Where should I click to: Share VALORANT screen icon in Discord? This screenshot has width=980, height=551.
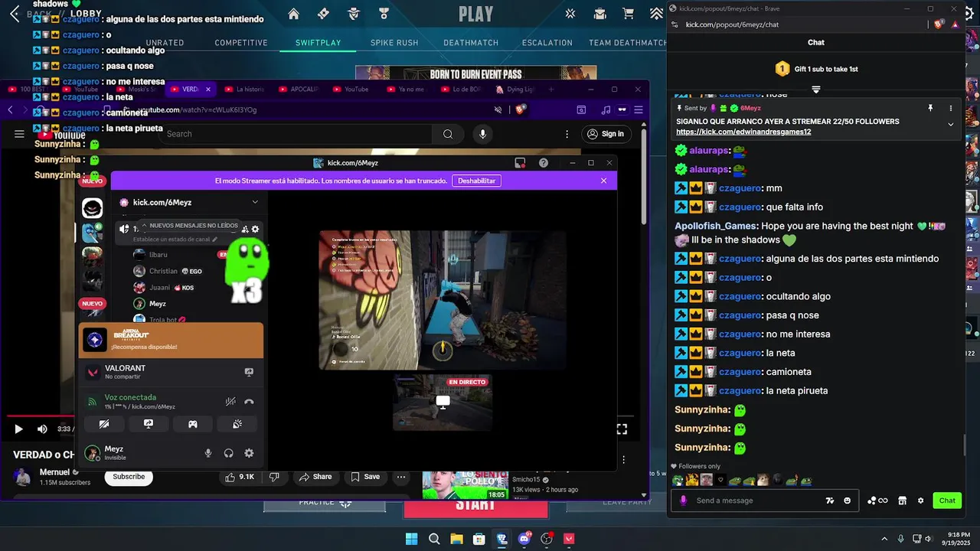click(249, 372)
